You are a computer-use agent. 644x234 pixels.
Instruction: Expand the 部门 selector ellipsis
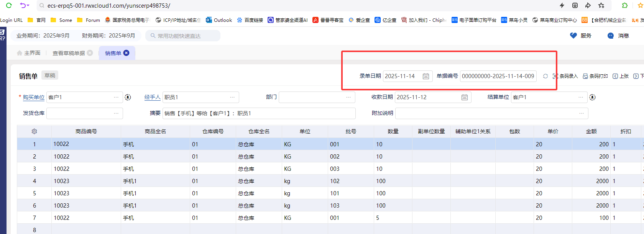[x=348, y=97]
